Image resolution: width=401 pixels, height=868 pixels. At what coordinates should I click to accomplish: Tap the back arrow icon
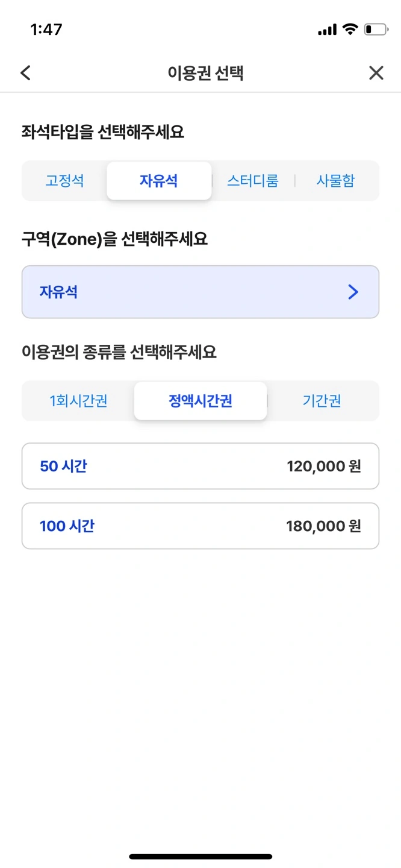click(x=25, y=74)
